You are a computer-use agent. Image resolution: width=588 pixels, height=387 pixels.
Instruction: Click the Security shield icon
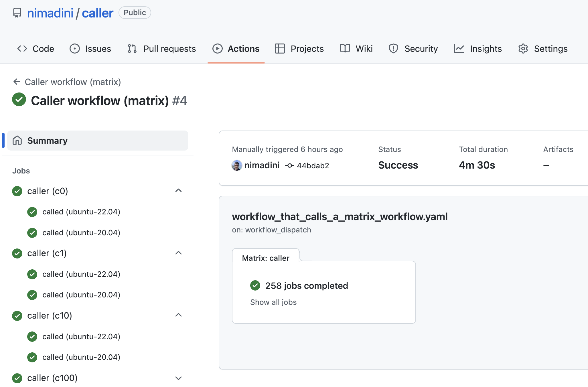(x=393, y=49)
